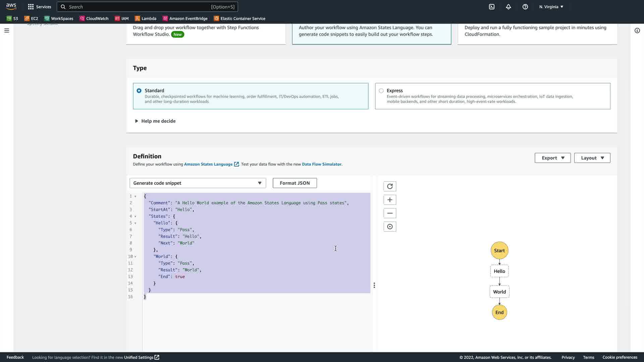644x362 pixels.
Task: Click the Format JSON button
Action: [294, 183]
